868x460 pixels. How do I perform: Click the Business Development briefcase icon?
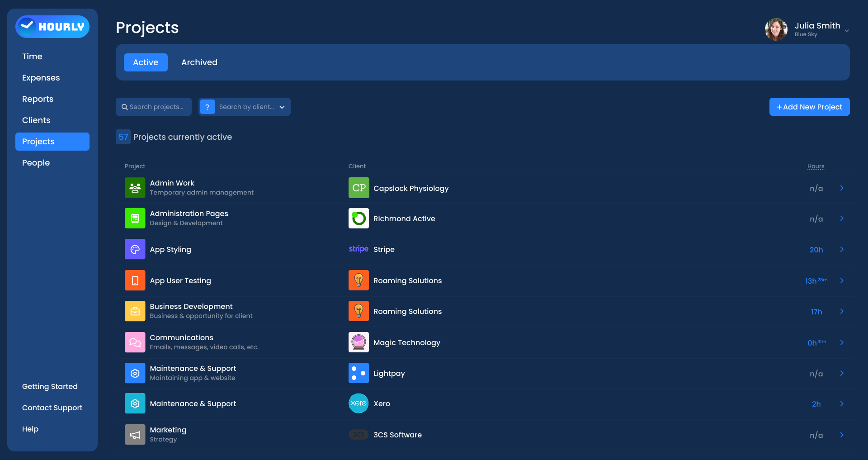(135, 311)
